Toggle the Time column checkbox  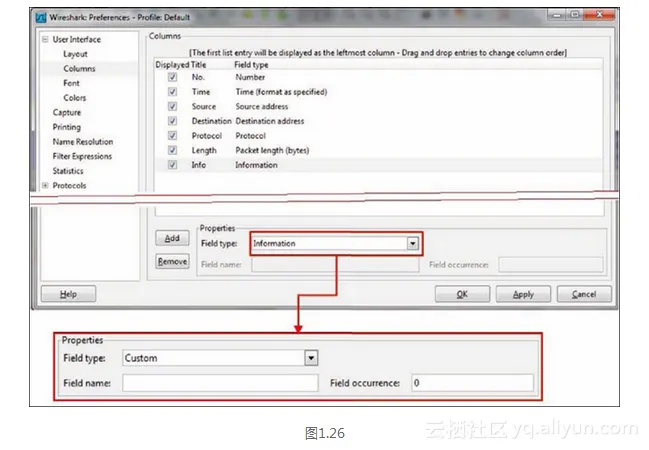(172, 91)
